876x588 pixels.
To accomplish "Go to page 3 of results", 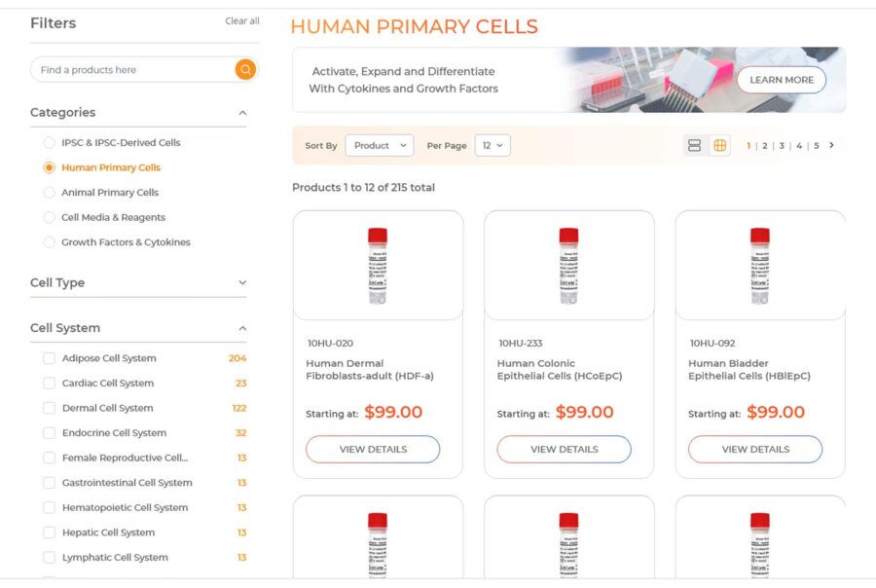I will 782,146.
